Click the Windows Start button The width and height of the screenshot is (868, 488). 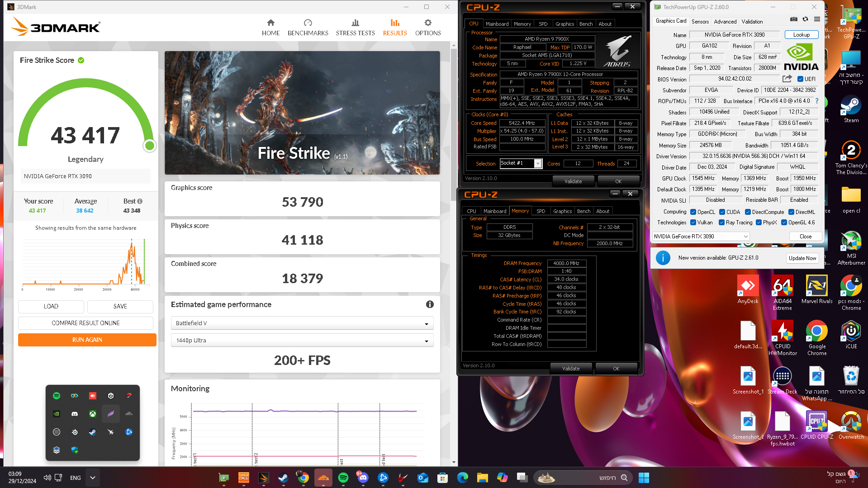tap(644, 478)
